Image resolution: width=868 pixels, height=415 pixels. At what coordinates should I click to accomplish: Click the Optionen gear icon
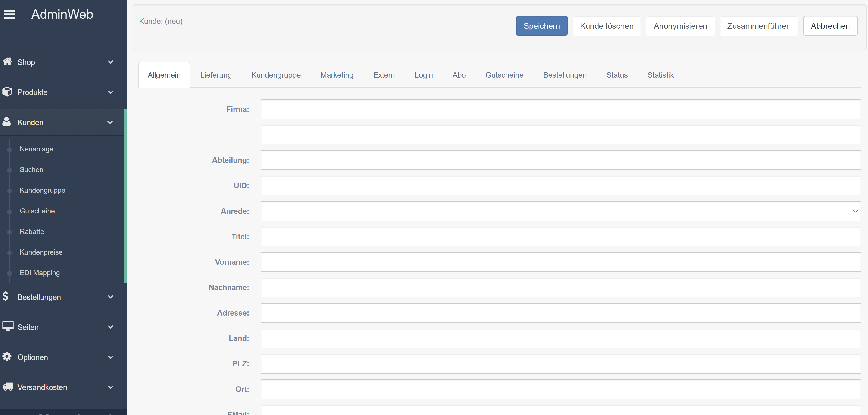[x=7, y=357]
